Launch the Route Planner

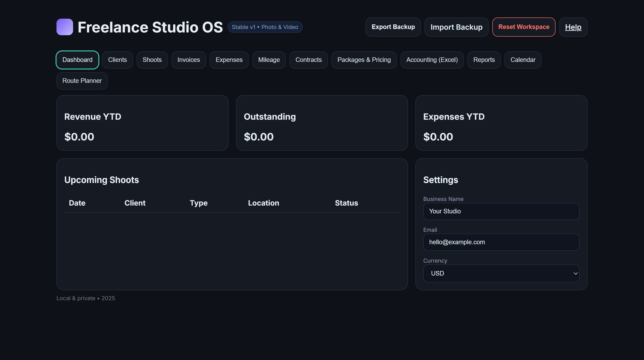click(82, 81)
